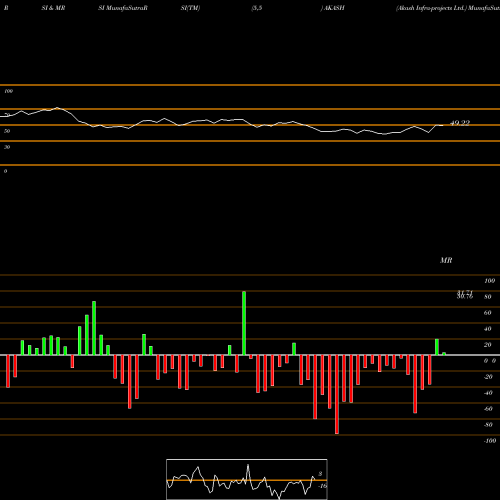Click the 30 level label of the RSI chart

(7, 147)
